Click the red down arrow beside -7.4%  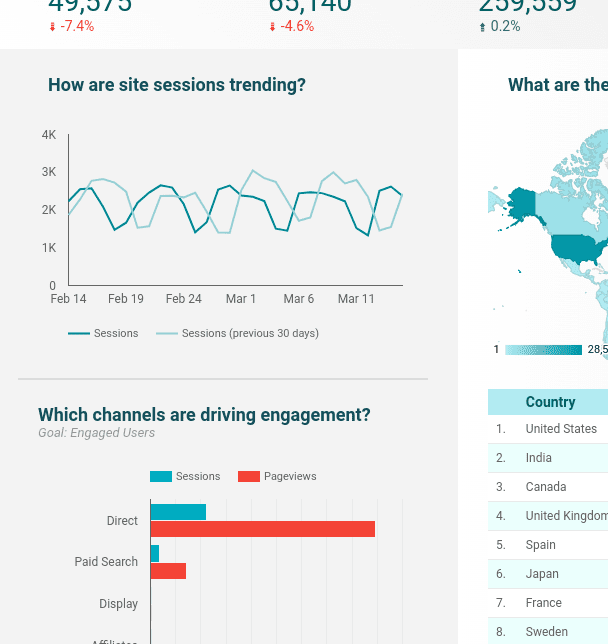(52, 27)
